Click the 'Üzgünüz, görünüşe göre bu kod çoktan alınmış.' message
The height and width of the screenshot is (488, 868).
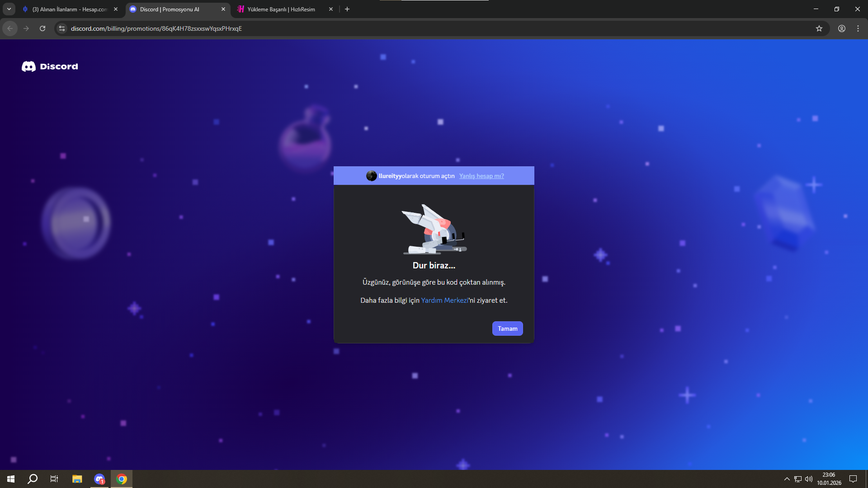tap(434, 282)
